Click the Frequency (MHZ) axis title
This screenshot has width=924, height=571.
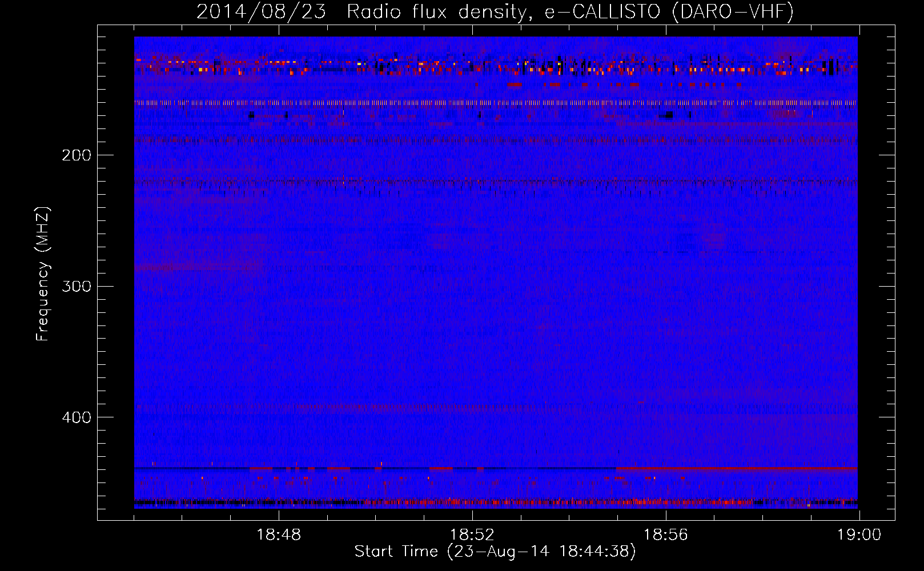43,274
